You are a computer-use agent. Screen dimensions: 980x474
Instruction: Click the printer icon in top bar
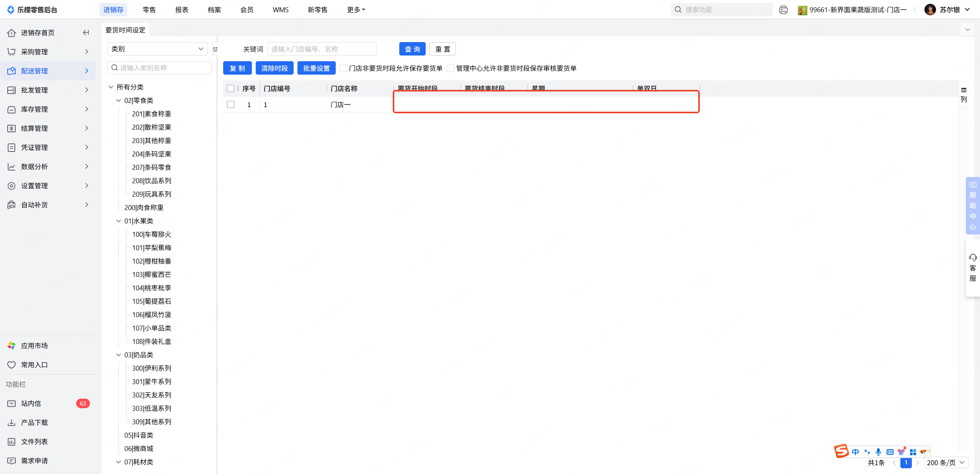pyautogui.click(x=783, y=10)
